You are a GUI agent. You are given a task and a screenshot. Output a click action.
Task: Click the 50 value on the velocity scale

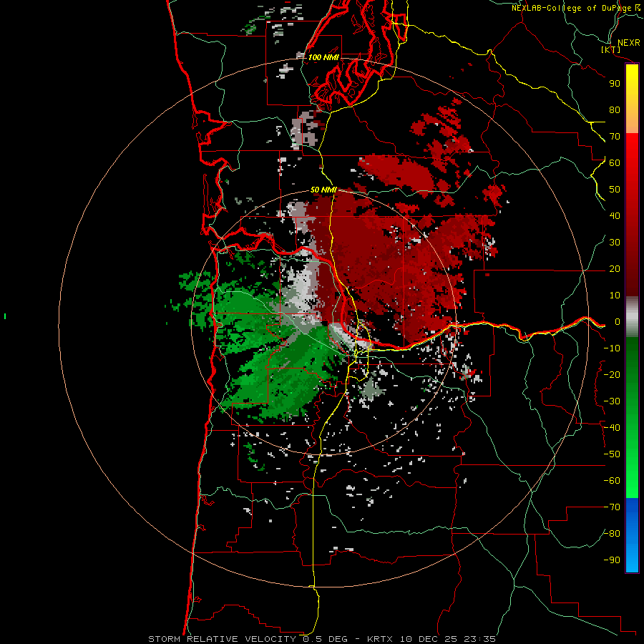615,190
